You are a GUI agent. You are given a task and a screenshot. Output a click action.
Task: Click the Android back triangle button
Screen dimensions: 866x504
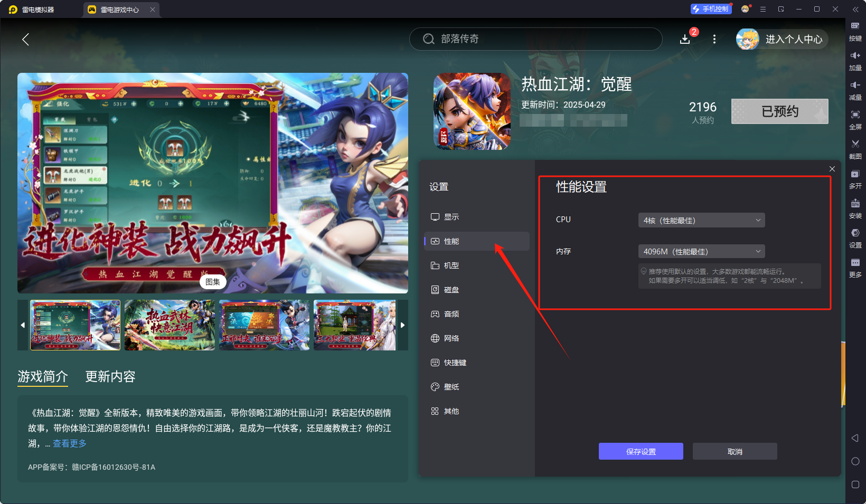[855, 438]
